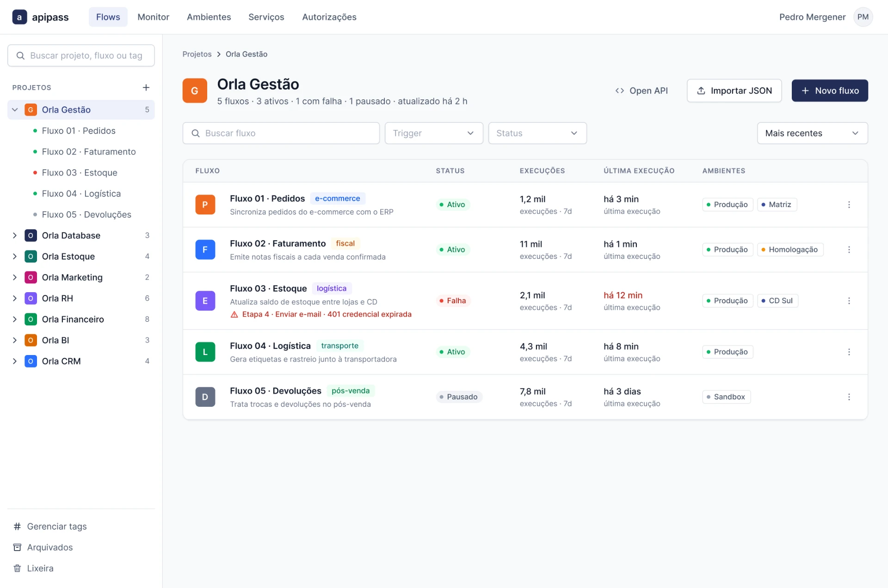The width and height of the screenshot is (888, 588).
Task: Switch to the Monitor tab
Action: [x=153, y=17]
